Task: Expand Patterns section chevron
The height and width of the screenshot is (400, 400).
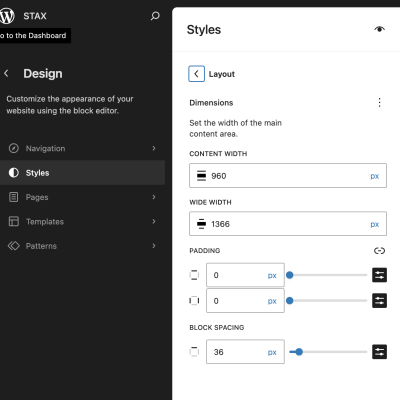Action: click(x=154, y=246)
